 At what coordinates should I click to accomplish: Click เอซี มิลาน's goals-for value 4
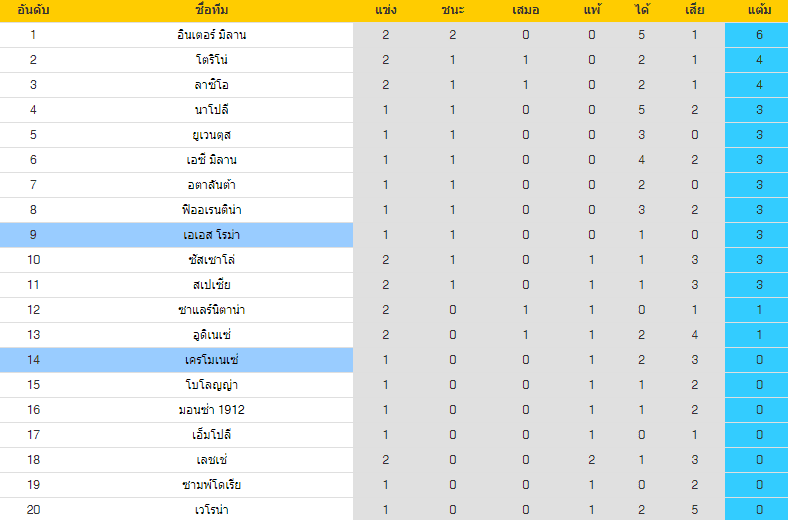pos(642,160)
